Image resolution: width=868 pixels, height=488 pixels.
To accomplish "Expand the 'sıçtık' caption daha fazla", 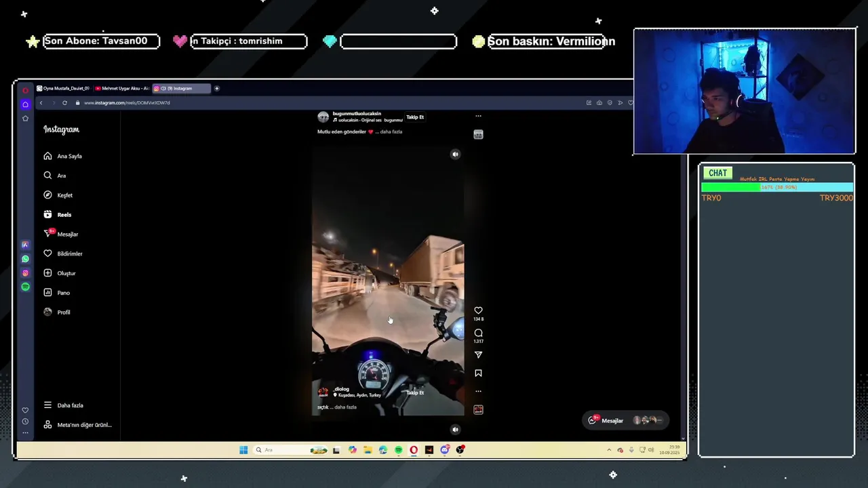I will point(345,407).
